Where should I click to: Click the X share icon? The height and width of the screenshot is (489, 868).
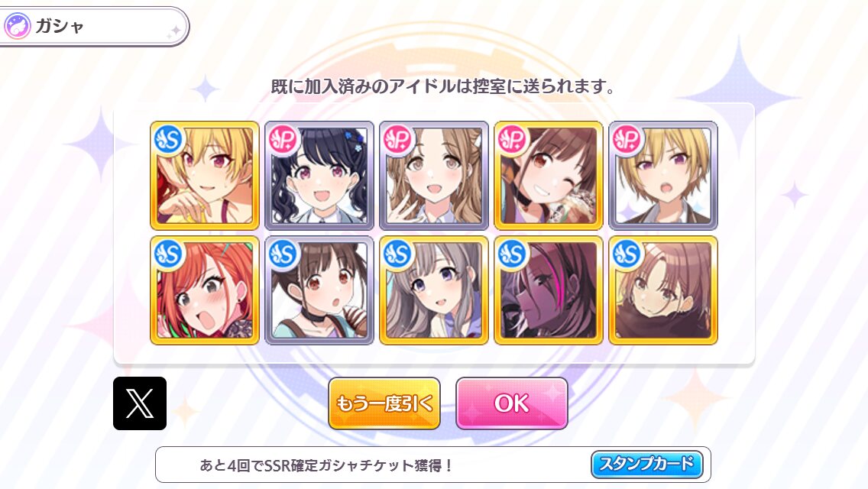[x=140, y=403]
